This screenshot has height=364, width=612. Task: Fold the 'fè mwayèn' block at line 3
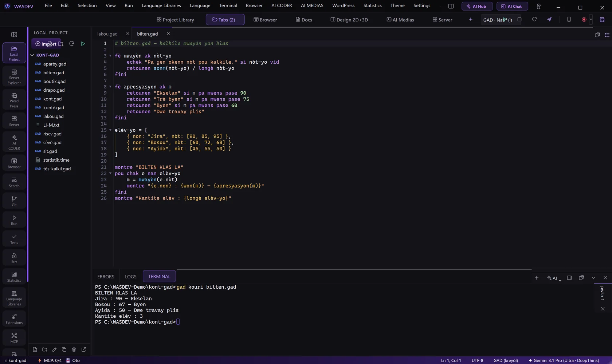(x=110, y=56)
